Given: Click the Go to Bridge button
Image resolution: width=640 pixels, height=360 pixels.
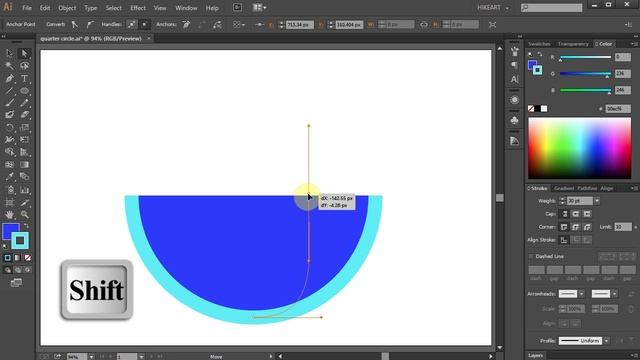Looking at the screenshot, I should point(237,8).
